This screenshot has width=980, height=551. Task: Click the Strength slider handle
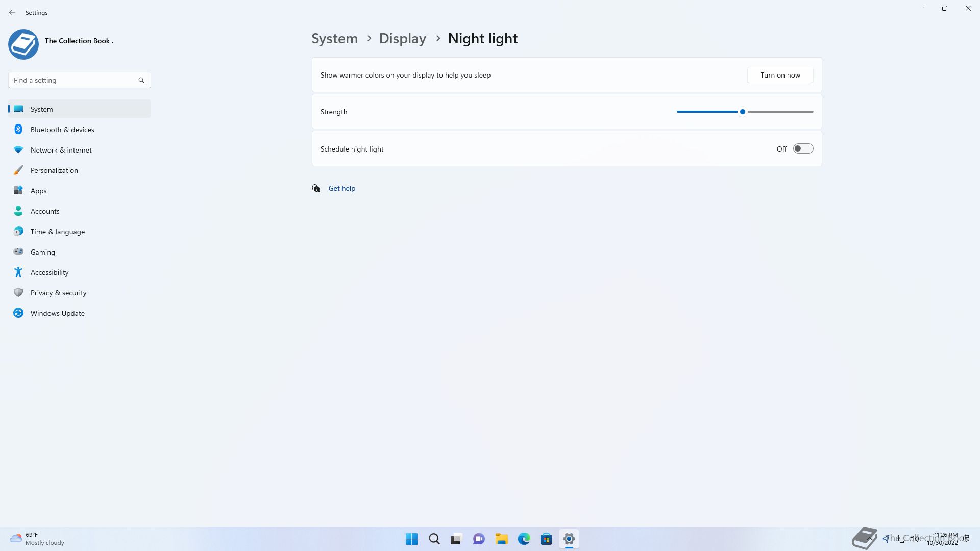coord(743,112)
